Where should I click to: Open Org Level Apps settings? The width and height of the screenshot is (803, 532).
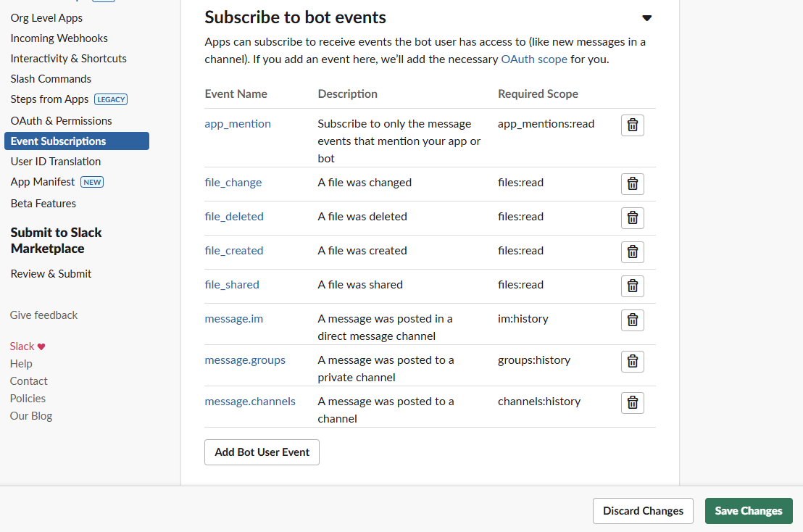tap(46, 18)
